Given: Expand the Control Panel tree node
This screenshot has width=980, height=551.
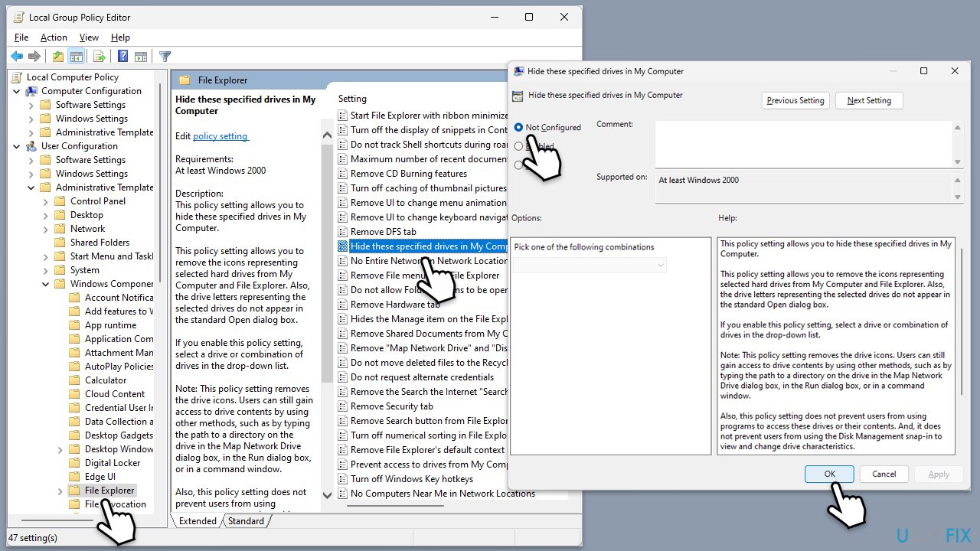Looking at the screenshot, I should pos(46,201).
